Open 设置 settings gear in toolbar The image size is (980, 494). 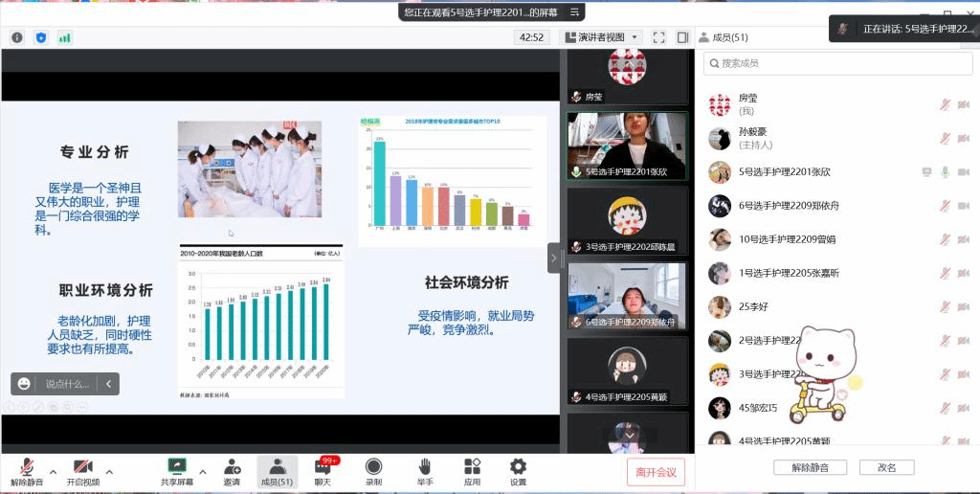click(518, 471)
